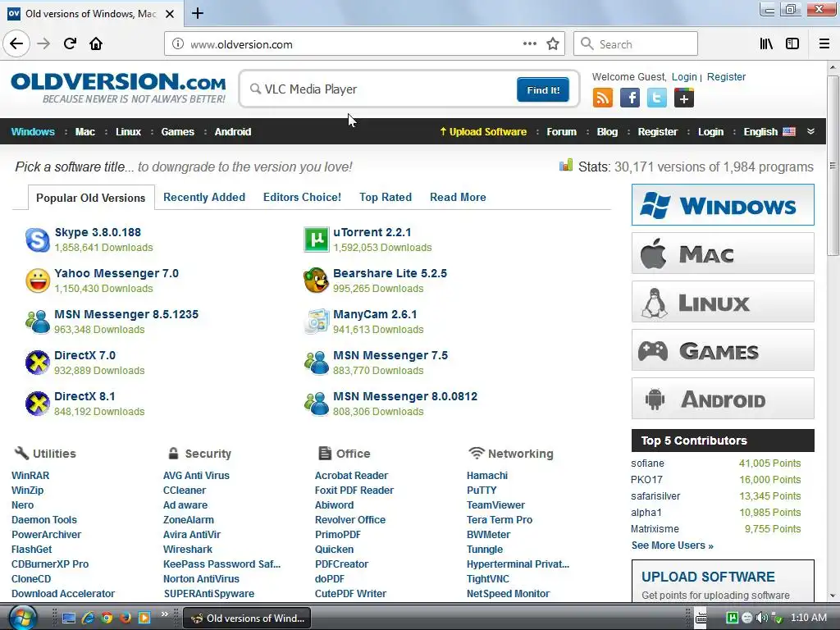
Task: Show site information icon in address bar
Action: [x=177, y=44]
